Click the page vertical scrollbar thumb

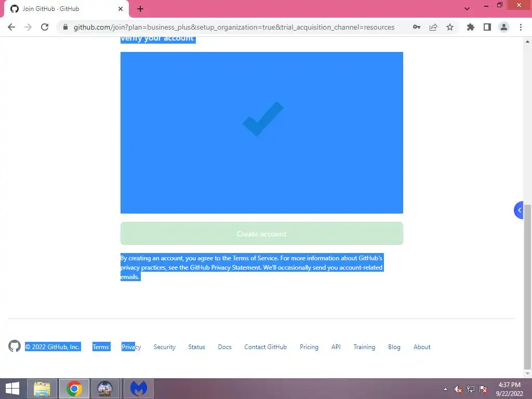pos(528,286)
